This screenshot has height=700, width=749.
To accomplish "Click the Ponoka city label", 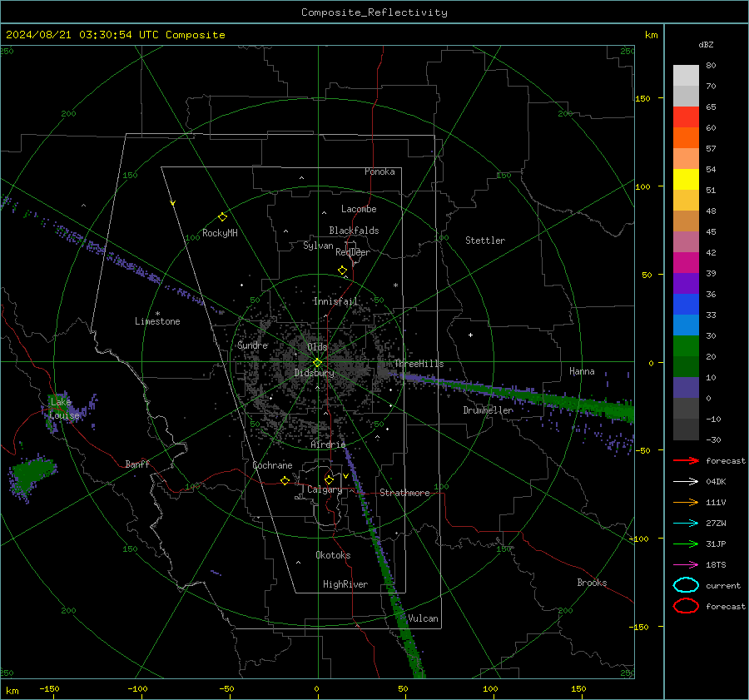I will pyautogui.click(x=379, y=171).
